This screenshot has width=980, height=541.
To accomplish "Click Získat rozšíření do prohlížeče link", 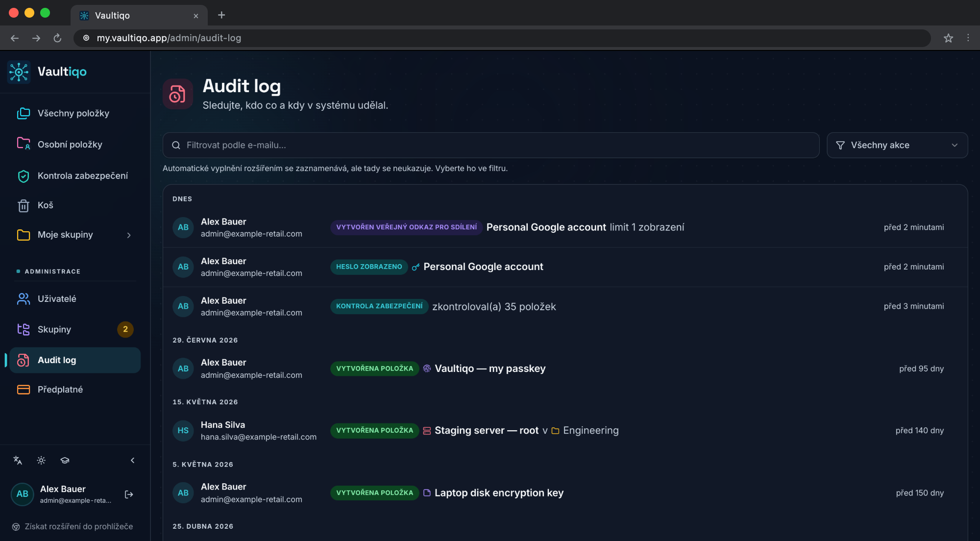I will point(73,526).
